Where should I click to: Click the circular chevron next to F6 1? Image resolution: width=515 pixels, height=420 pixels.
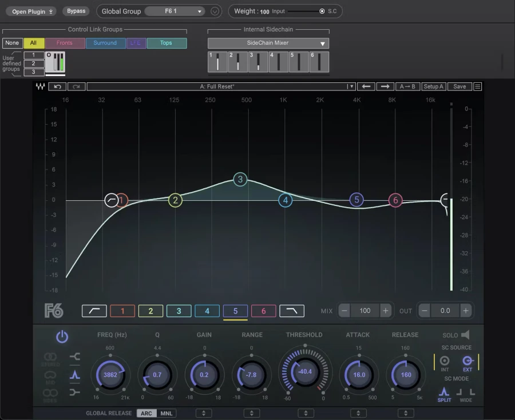215,11
